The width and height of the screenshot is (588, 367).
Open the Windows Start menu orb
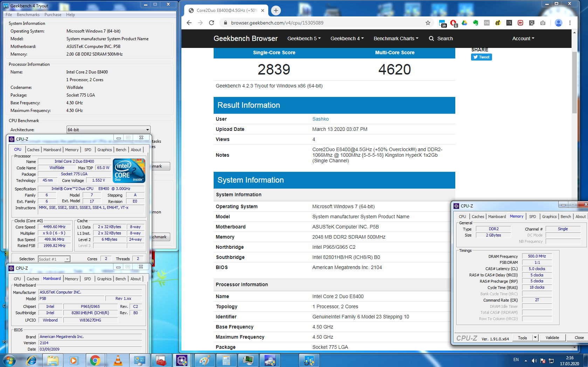pos(9,360)
